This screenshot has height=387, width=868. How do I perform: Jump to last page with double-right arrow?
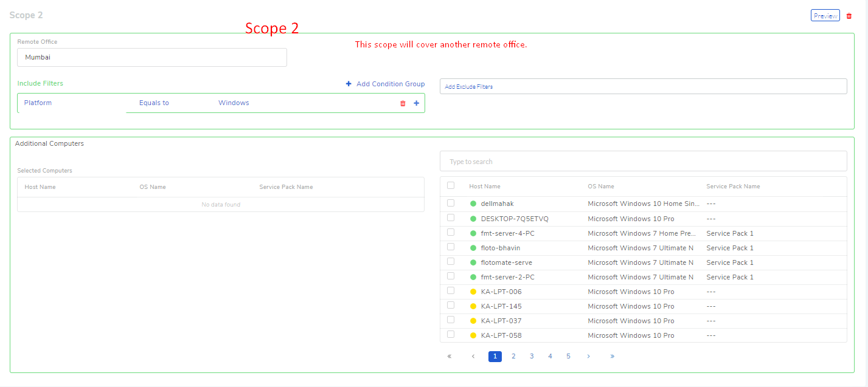612,357
